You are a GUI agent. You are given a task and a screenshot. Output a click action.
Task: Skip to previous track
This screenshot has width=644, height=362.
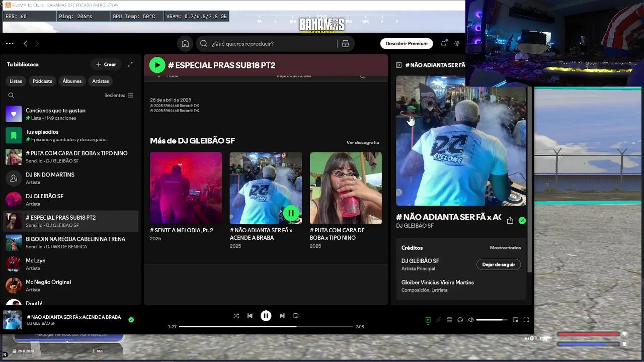(x=250, y=316)
